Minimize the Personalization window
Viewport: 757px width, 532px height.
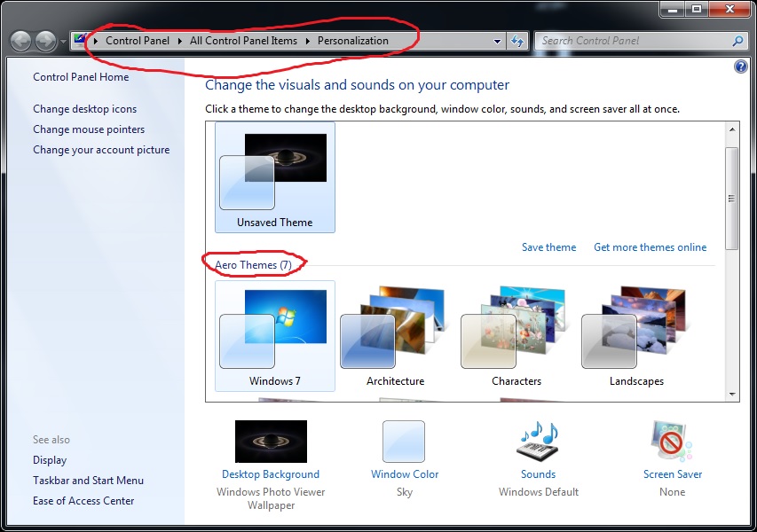[673, 9]
